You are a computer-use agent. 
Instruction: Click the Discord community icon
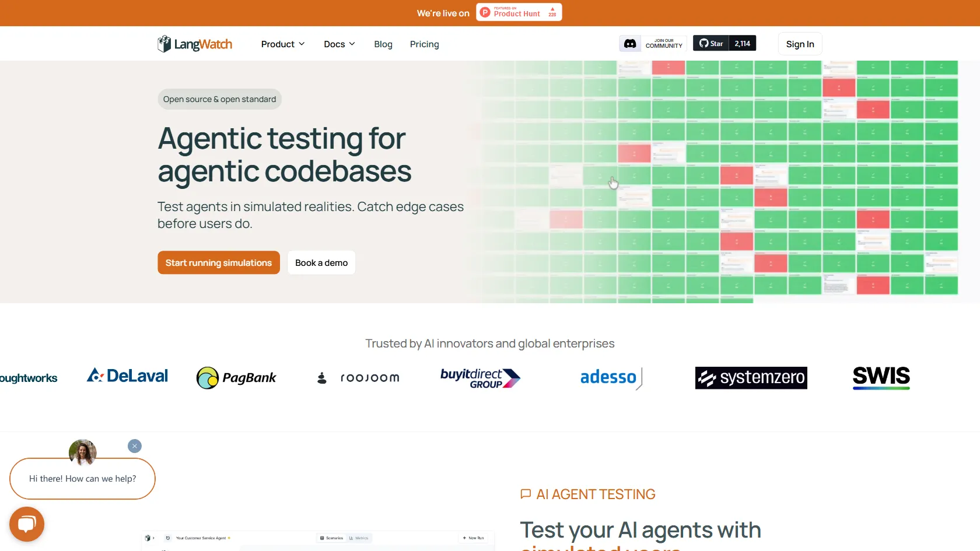click(x=630, y=44)
